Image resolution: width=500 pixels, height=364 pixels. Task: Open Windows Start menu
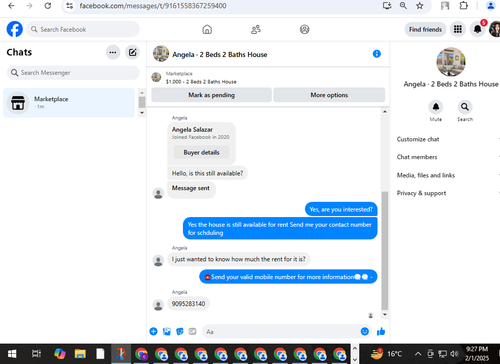pos(12,354)
